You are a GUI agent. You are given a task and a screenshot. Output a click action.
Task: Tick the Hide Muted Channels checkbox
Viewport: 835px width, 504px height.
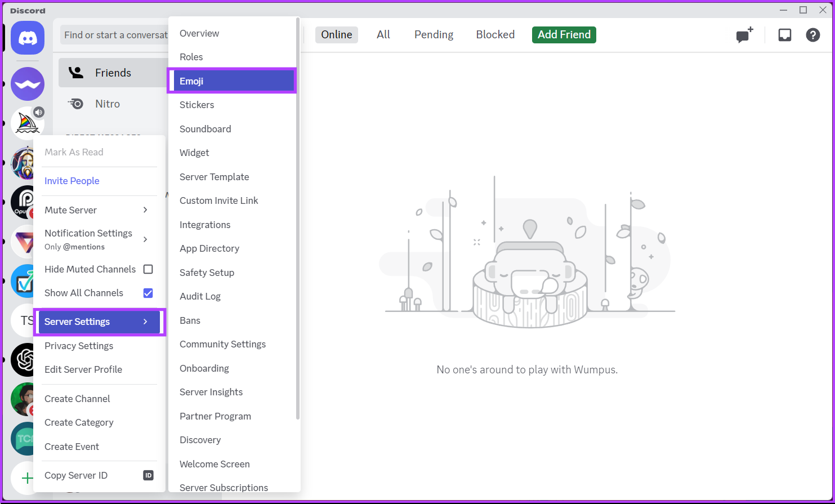[148, 269]
